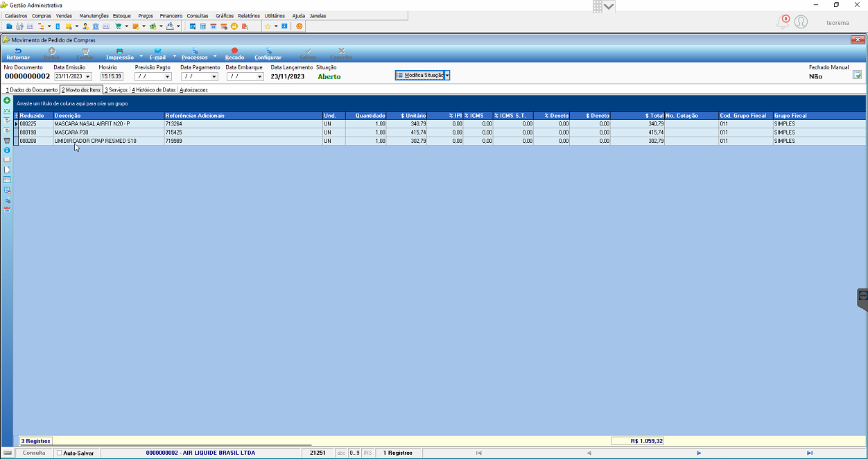868x459 pixels.
Task: Click the notification bell icon
Action: click(783, 22)
